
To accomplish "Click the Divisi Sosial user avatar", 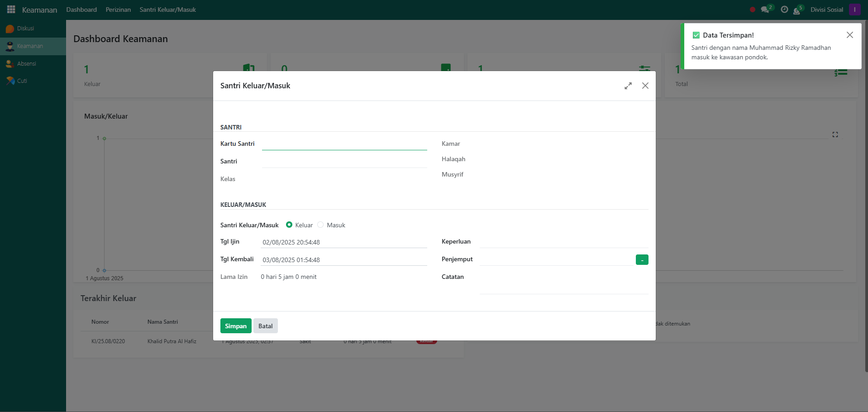I will tap(854, 10).
